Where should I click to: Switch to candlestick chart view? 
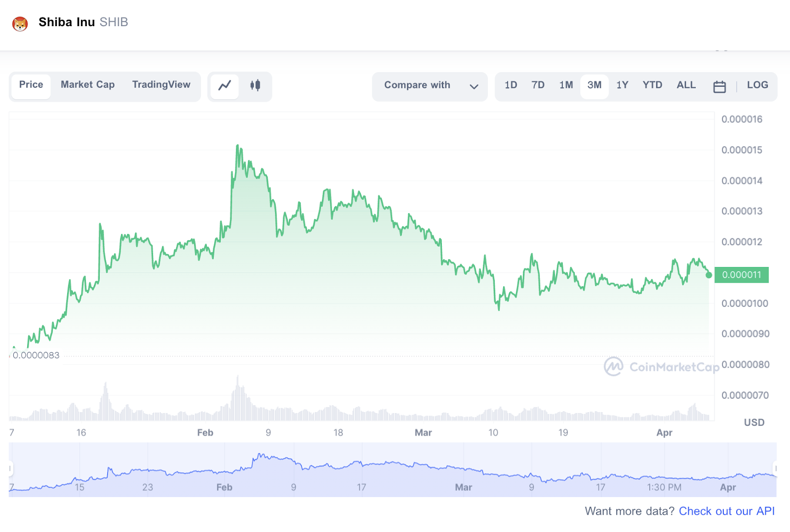click(x=255, y=85)
